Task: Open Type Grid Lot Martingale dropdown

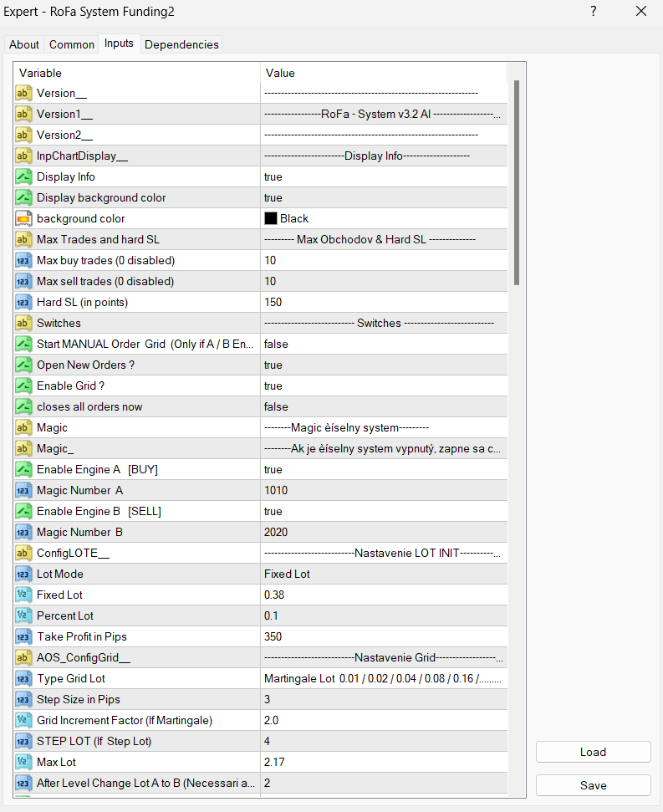Action: (383, 678)
